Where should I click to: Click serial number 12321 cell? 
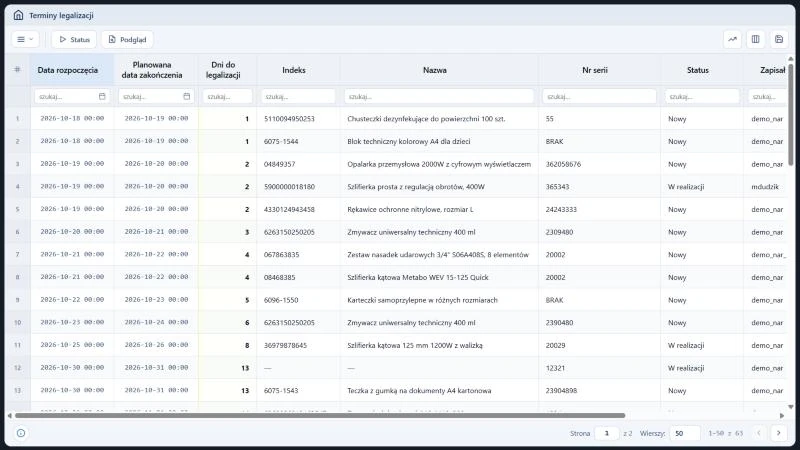(x=599, y=368)
